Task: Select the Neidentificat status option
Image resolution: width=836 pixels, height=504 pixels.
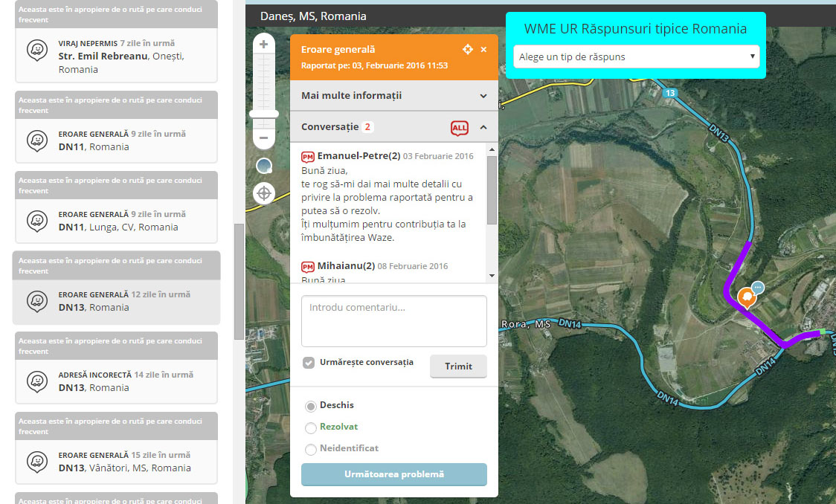Action: click(x=311, y=450)
